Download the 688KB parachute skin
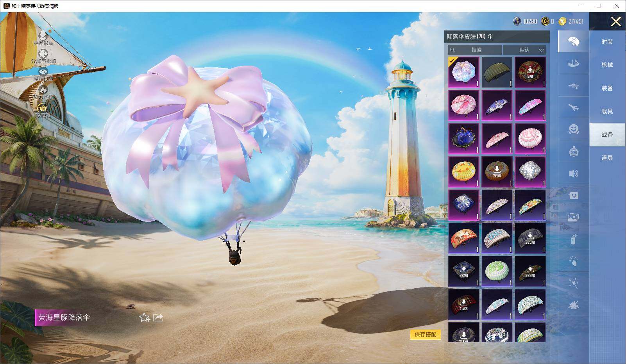The height and width of the screenshot is (364, 626). [x=530, y=271]
